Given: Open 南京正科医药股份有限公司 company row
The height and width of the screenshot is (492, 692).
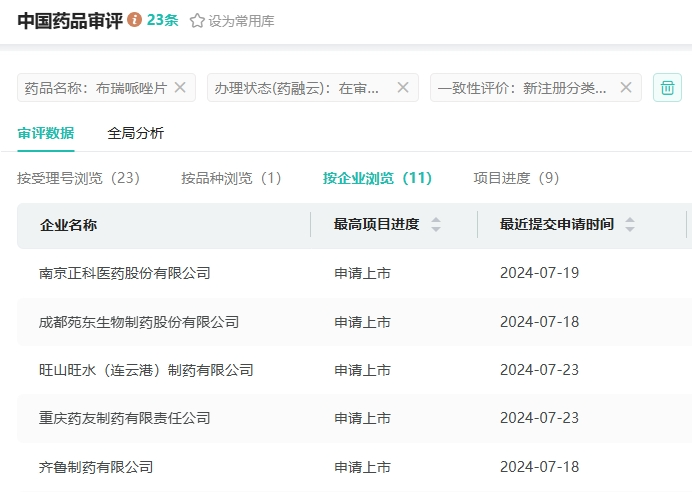Looking at the screenshot, I should tap(125, 273).
